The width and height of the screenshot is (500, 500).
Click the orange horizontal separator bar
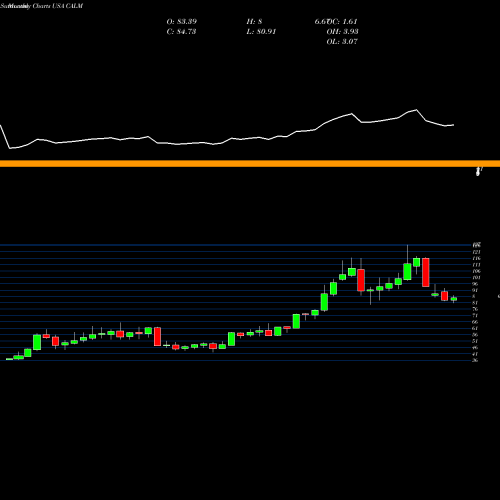pyautogui.click(x=250, y=163)
